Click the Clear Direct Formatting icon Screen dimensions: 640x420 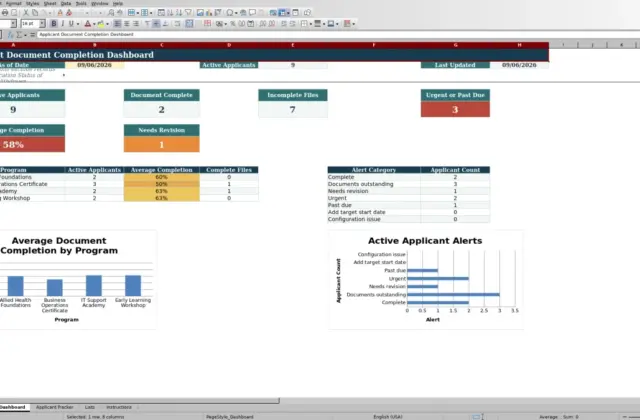click(x=69, y=13)
